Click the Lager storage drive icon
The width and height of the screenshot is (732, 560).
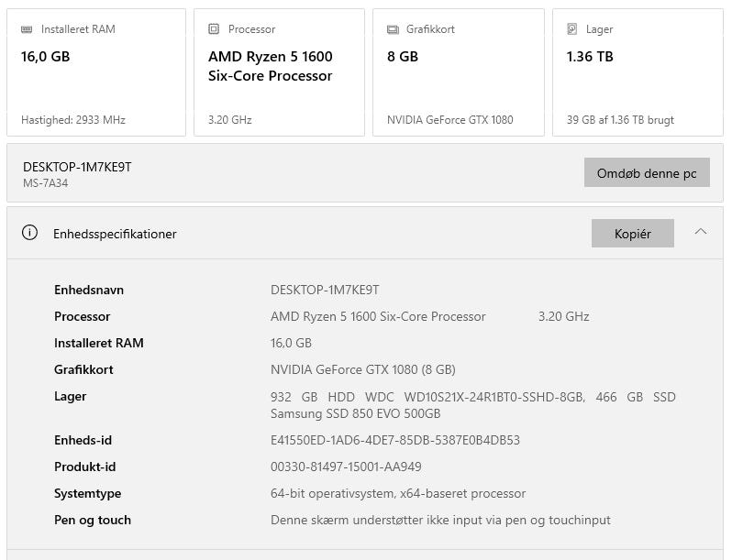tap(572, 29)
